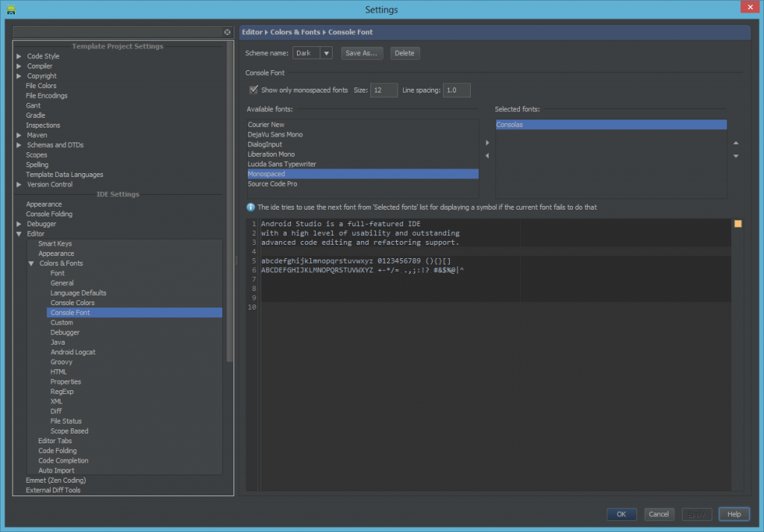Move selected font down arrow

pos(736,156)
